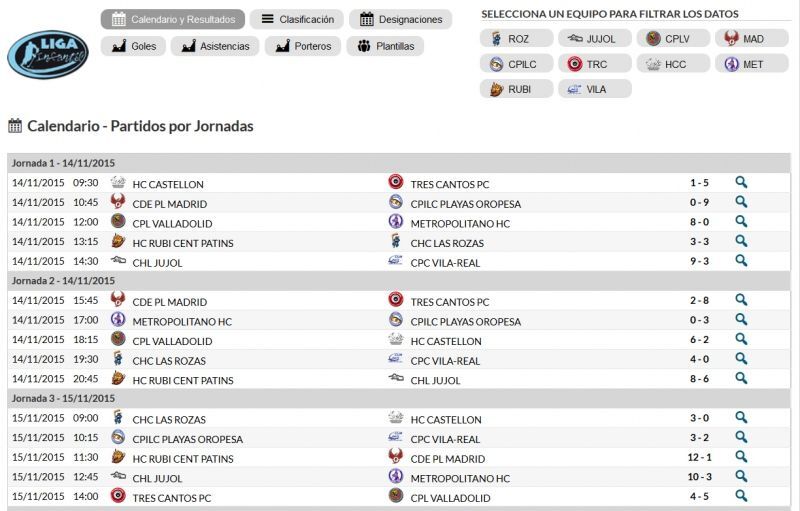This screenshot has width=800, height=511.
Task: Click the HC Castellon team crest in first row
Action: pos(118,183)
